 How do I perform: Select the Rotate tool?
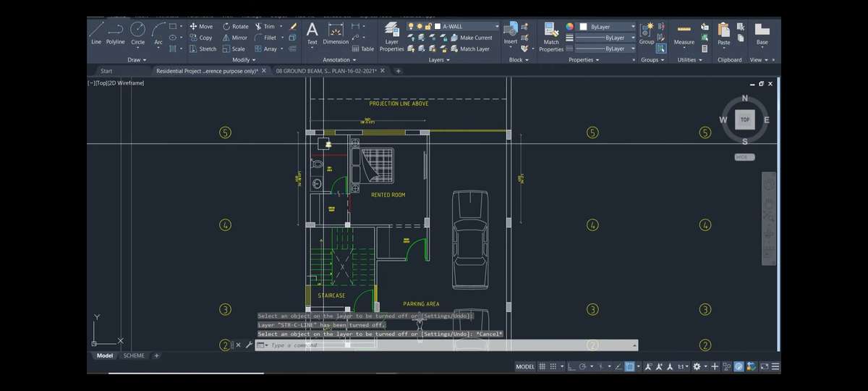click(235, 26)
